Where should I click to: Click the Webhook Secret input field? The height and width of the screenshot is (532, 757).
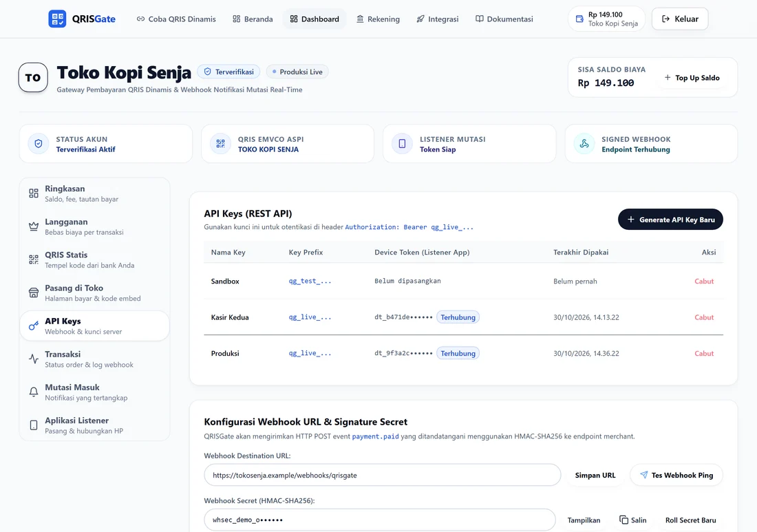pos(380,520)
